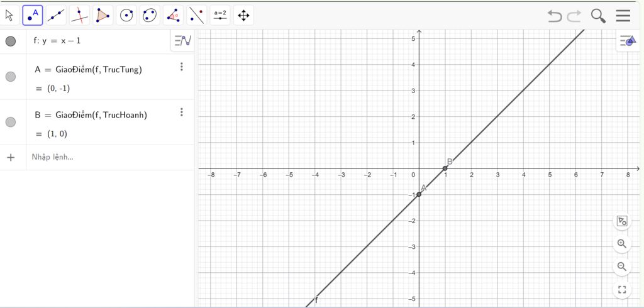Click point A on the graph
The image size is (644, 308).
[419, 194]
